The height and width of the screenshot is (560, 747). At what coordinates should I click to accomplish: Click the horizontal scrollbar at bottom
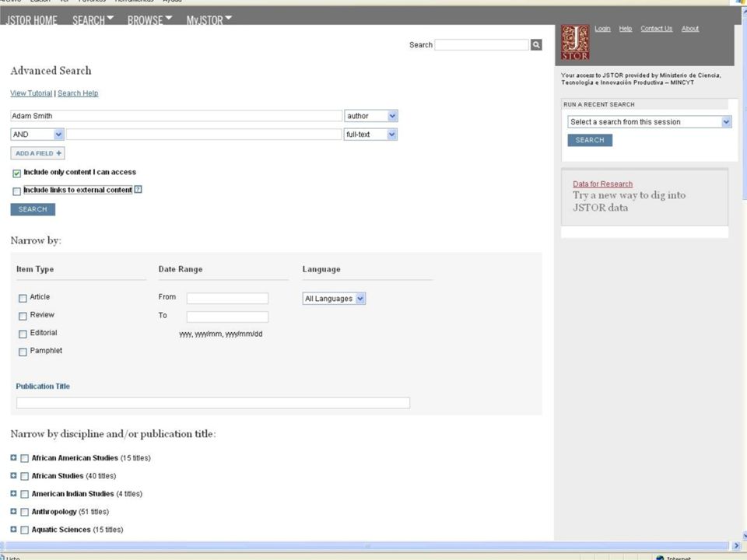coord(366,546)
